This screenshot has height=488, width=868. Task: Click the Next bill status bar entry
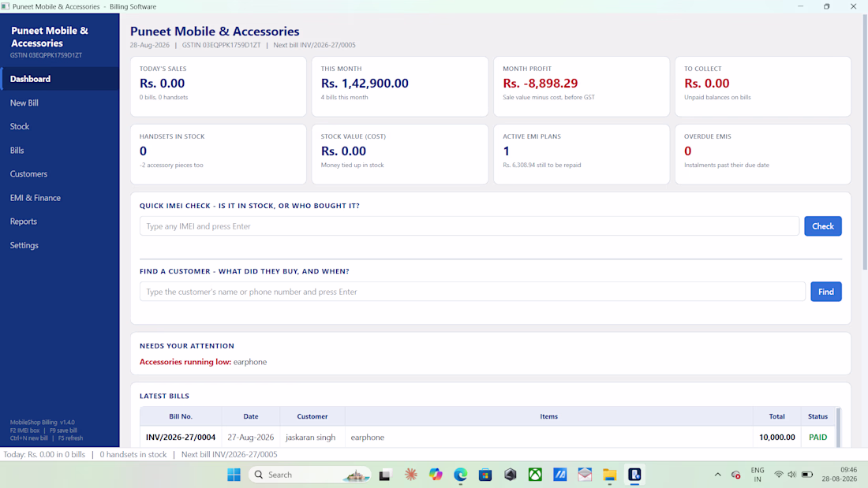(229, 454)
